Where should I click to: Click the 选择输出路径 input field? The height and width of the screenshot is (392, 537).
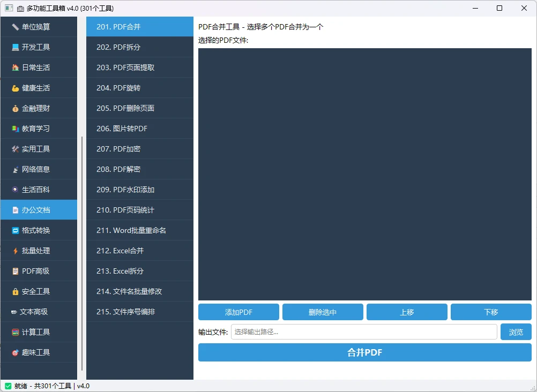(364, 332)
